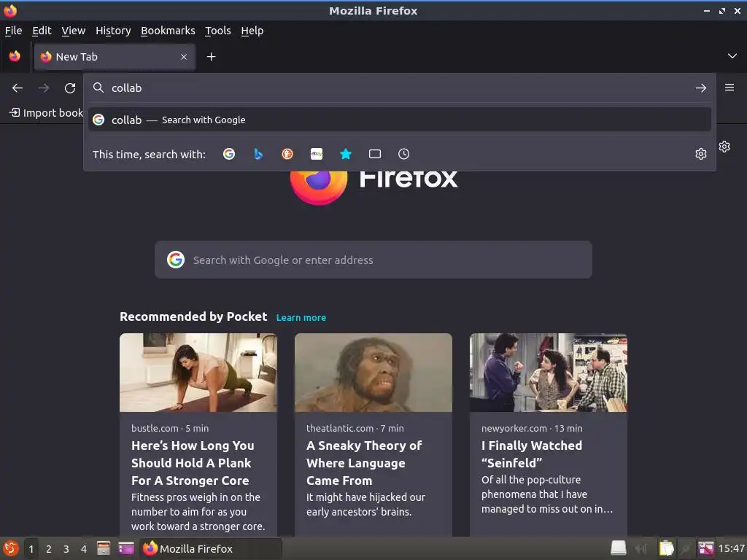Click 'newyorker.com · 13 min' source text
Screen dimensions: 747x560
click(x=532, y=428)
